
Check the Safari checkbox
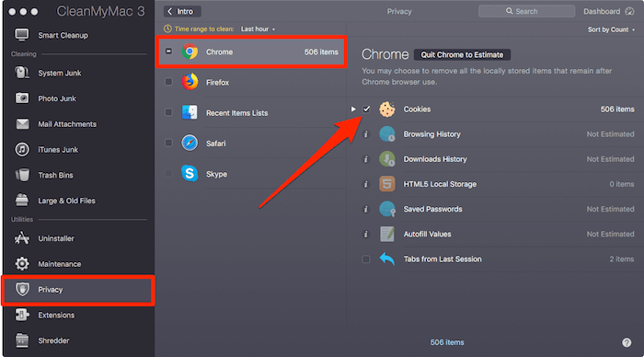pyautogui.click(x=168, y=143)
